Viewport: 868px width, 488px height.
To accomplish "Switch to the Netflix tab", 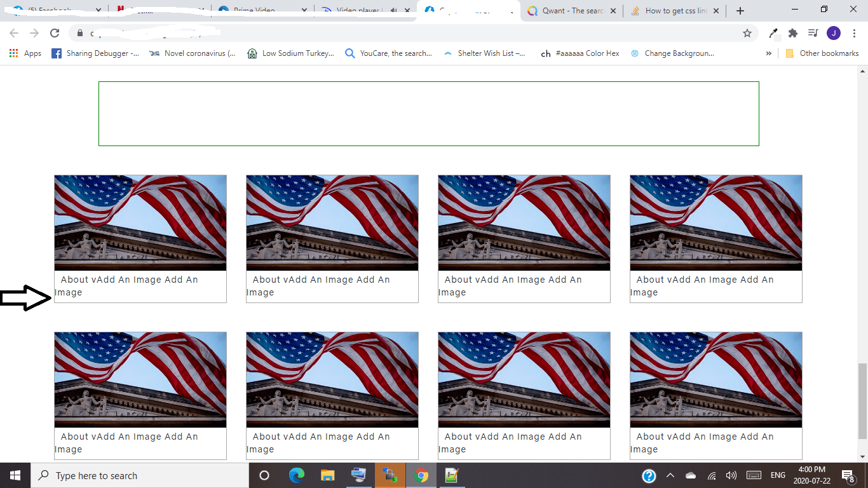I will 159,11.
